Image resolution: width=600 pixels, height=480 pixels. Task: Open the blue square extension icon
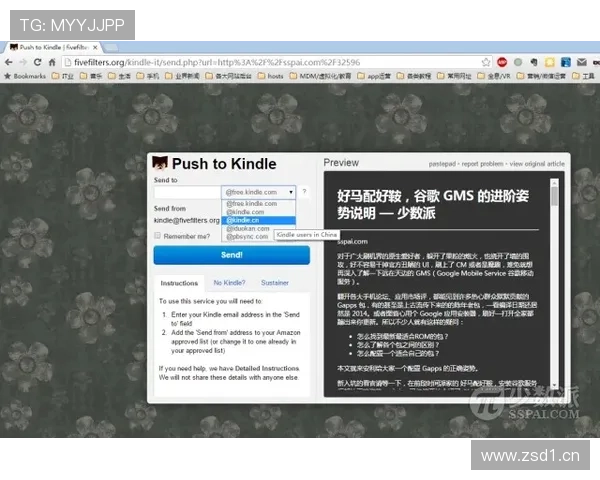coord(566,62)
